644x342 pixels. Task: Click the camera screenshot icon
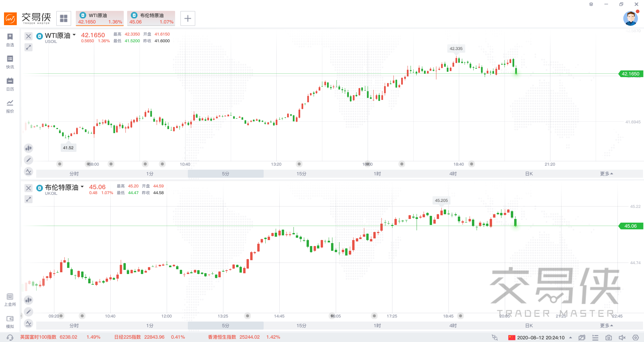[x=609, y=338]
